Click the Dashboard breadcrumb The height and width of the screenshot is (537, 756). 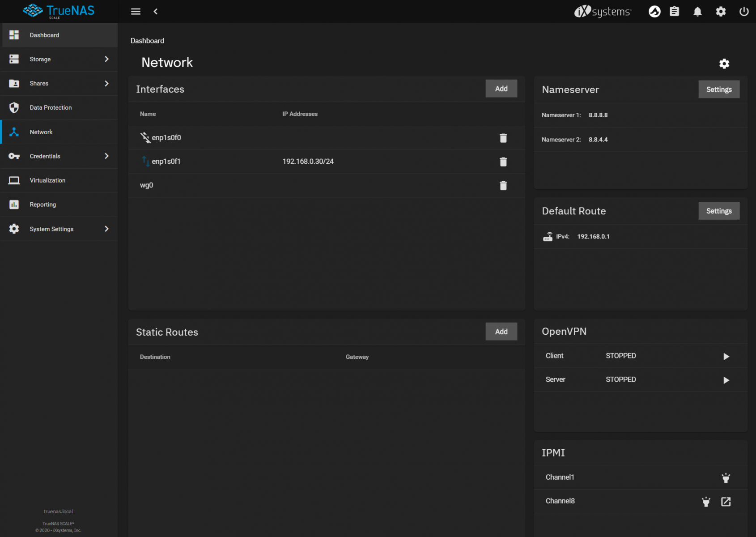click(147, 41)
